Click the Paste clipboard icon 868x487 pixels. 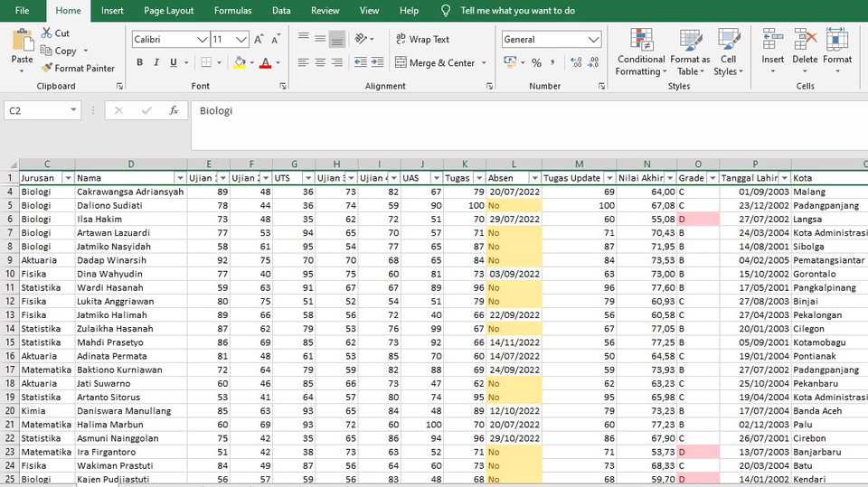coord(22,41)
